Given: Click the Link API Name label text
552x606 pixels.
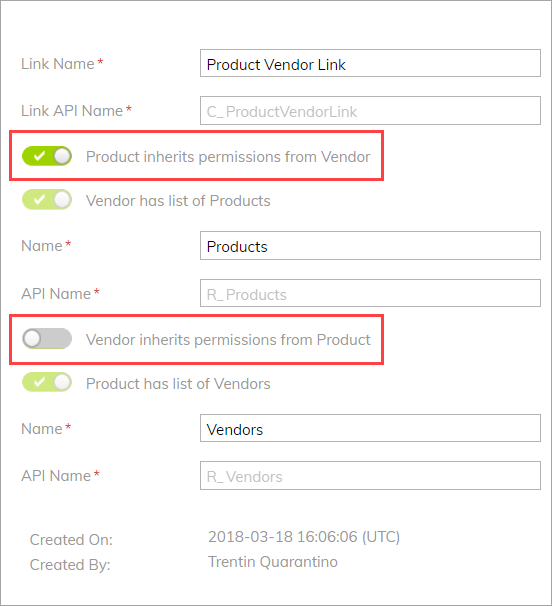Looking at the screenshot, I should 72,111.
